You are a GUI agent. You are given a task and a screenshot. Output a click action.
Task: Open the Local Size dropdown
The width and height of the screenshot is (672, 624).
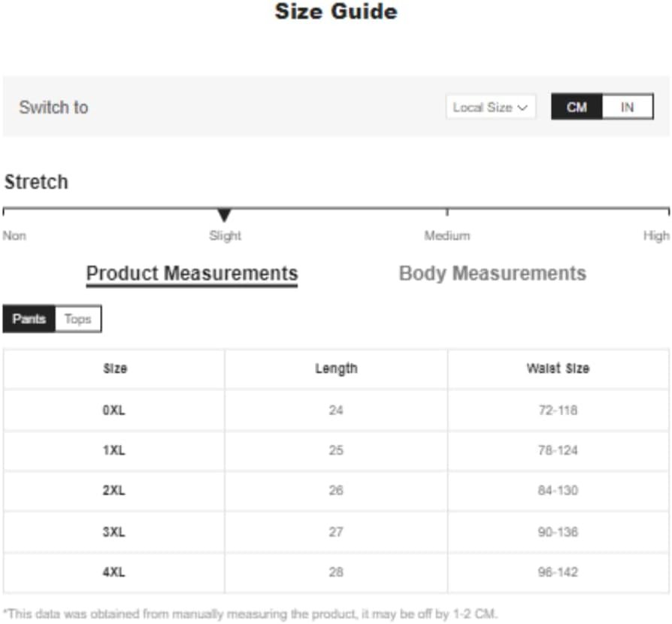coord(491,107)
